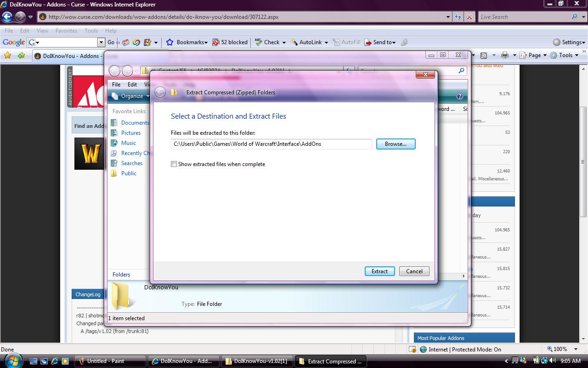
Task: Open Google toolbar search dropdown arrow
Action: (x=102, y=42)
